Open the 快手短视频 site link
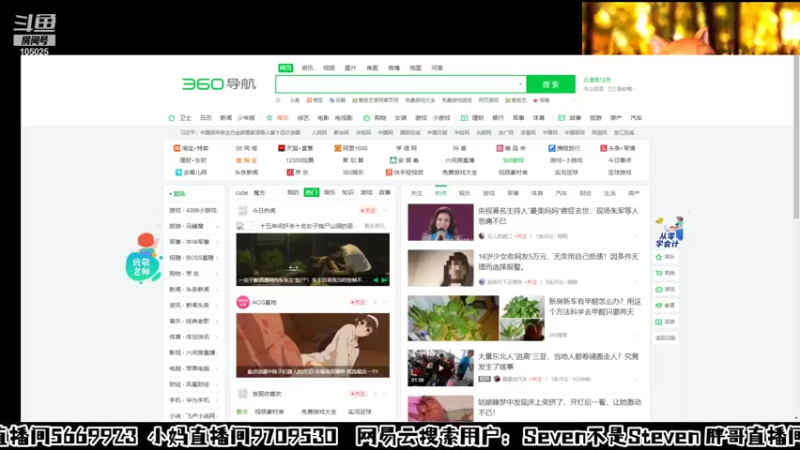The width and height of the screenshot is (800, 450). (x=404, y=172)
